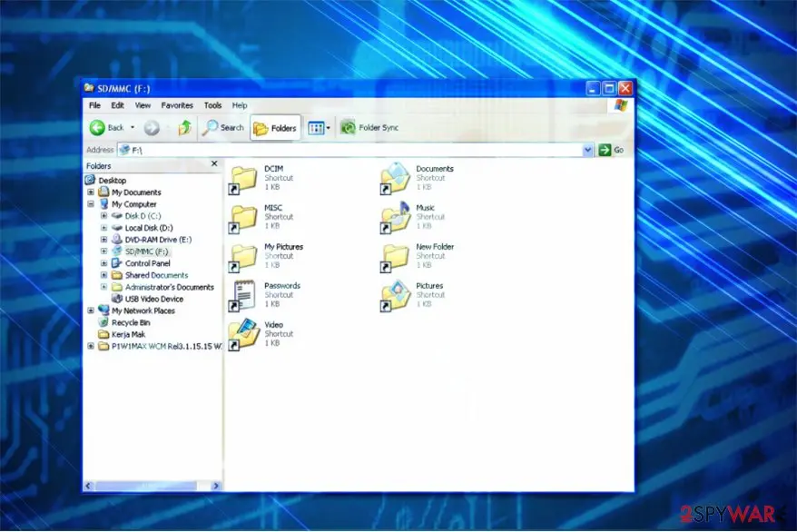797x532 pixels.
Task: Select My Network Places icon
Action: [x=103, y=310]
